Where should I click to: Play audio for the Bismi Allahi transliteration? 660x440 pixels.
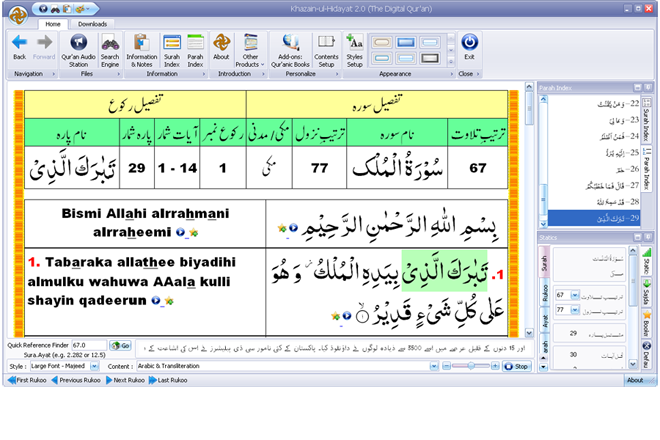point(181,232)
